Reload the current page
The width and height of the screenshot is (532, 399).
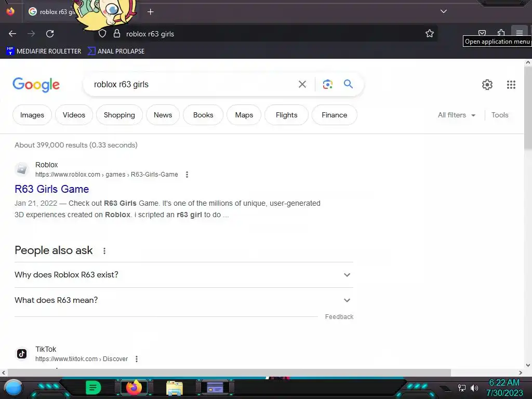point(50,34)
